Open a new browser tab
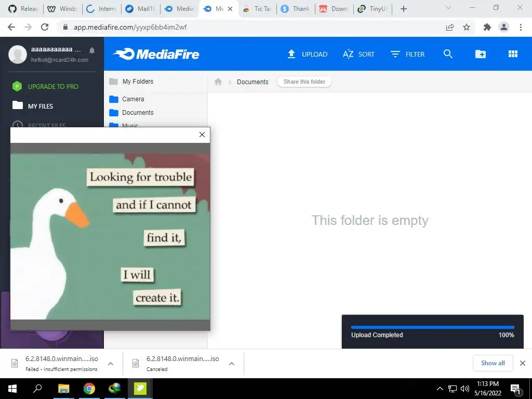The height and width of the screenshot is (399, 532). [403, 9]
